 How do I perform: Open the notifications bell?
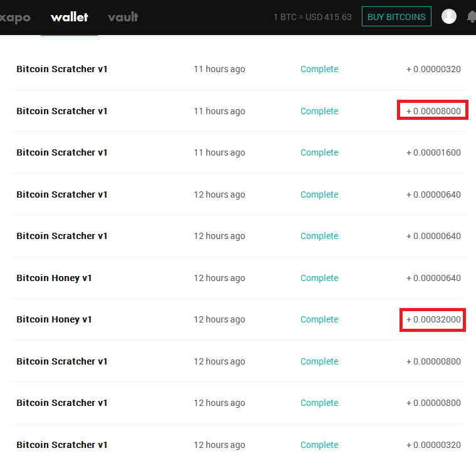(x=471, y=17)
